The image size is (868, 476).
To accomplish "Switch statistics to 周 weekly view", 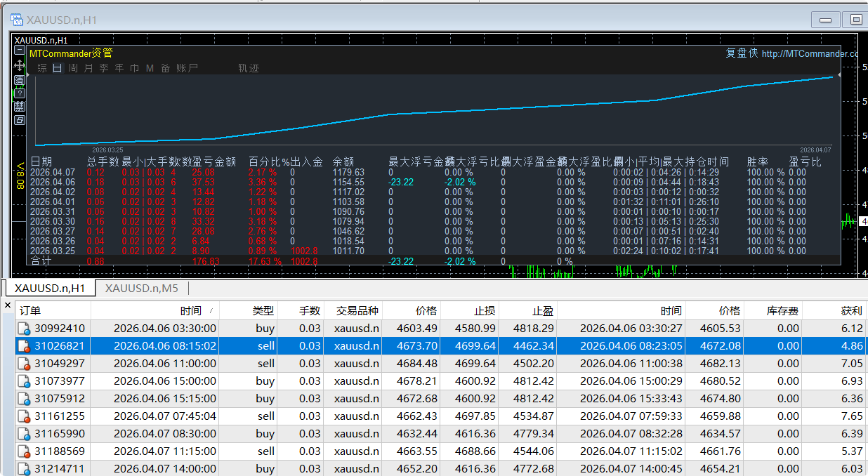I will coord(73,68).
